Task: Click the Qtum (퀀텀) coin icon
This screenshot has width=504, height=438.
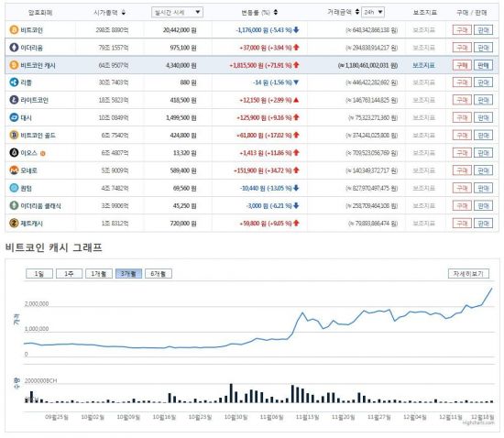Action: (14, 188)
